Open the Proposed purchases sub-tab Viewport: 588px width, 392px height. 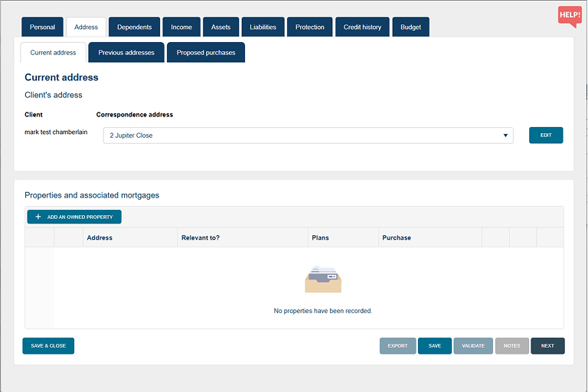[206, 53]
